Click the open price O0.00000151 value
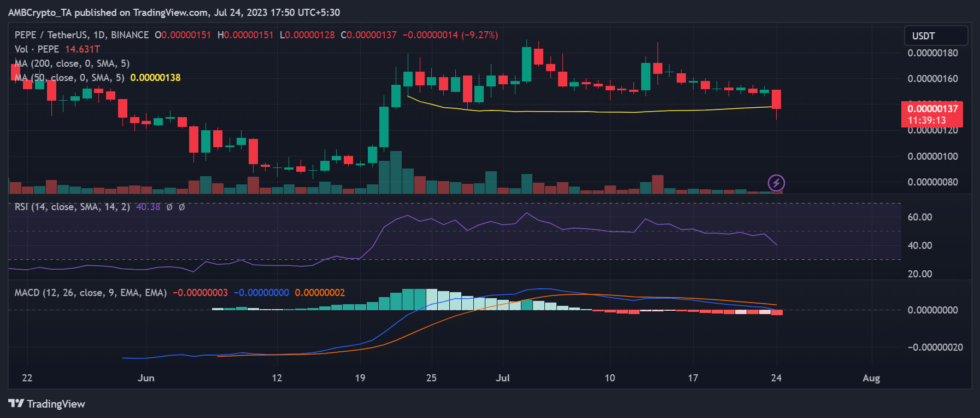The height and width of the screenshot is (418, 980). (183, 35)
